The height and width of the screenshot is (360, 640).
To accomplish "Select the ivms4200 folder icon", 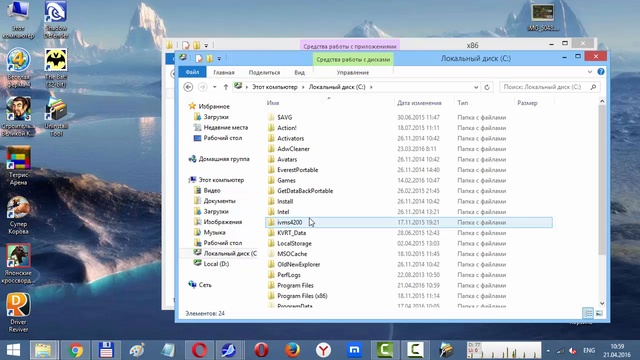I will (x=271, y=222).
